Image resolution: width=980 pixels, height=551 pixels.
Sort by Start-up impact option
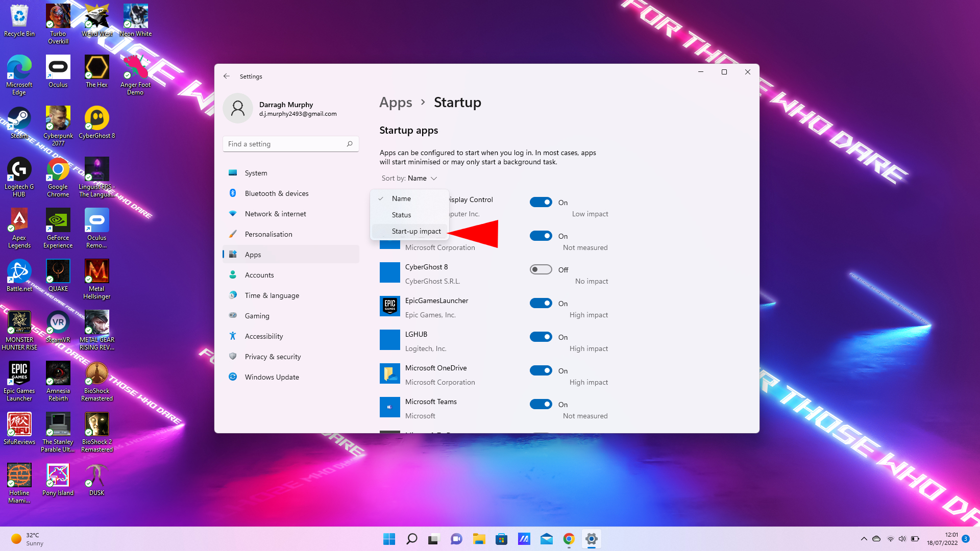point(415,230)
